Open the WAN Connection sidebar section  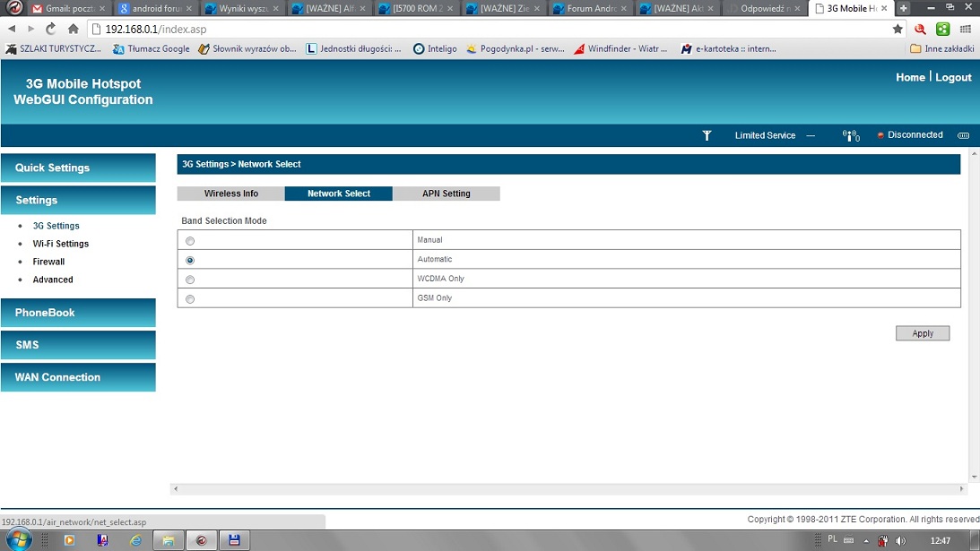(x=78, y=377)
